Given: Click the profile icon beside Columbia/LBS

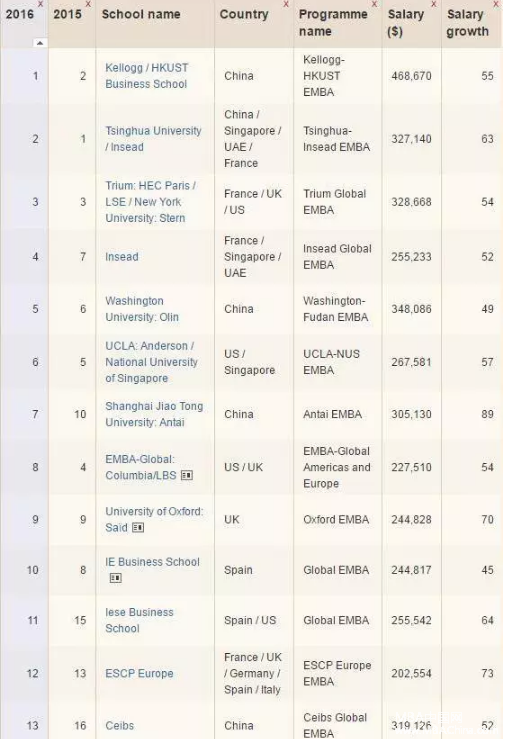Looking at the screenshot, I should coord(187,475).
